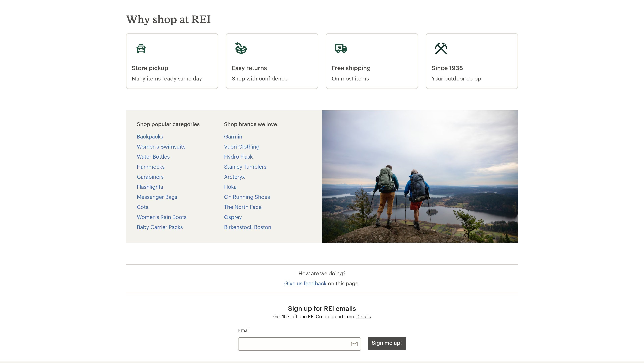Click the Store pickup car icon
The image size is (644, 363).
click(x=141, y=48)
